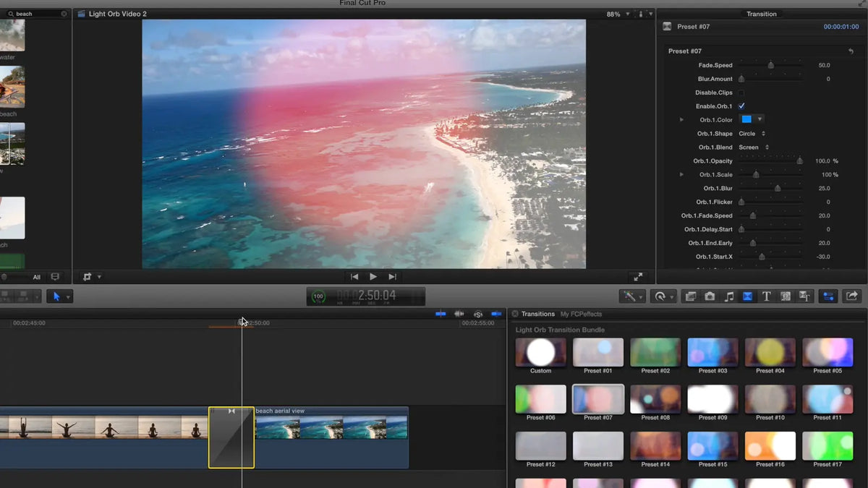Click the Orb.1.Opacity slider

[770, 161]
